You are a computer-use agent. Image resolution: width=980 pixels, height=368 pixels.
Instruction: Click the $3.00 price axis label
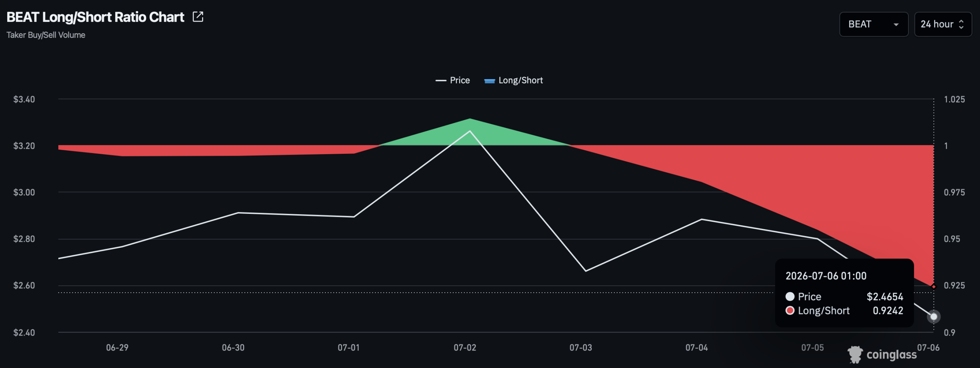click(x=24, y=192)
